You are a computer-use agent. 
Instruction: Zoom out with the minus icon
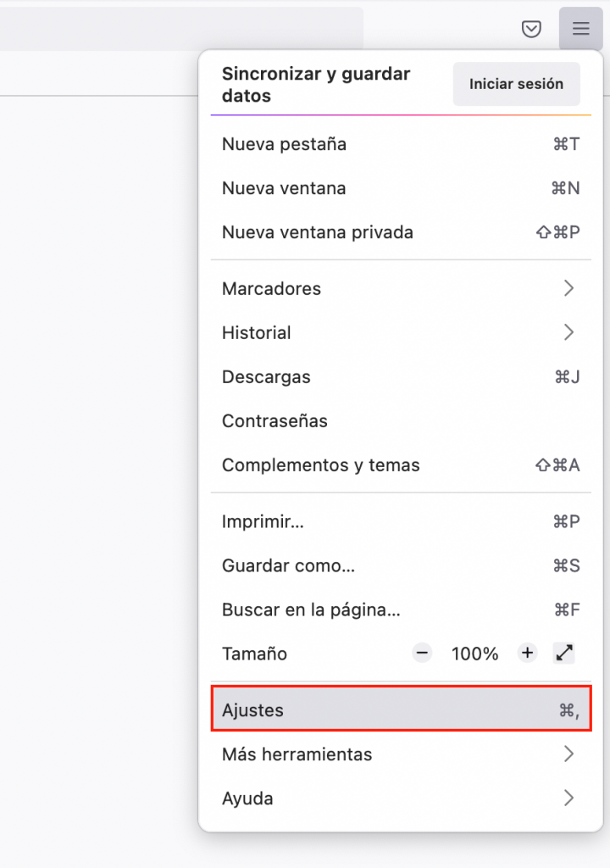pyautogui.click(x=422, y=654)
